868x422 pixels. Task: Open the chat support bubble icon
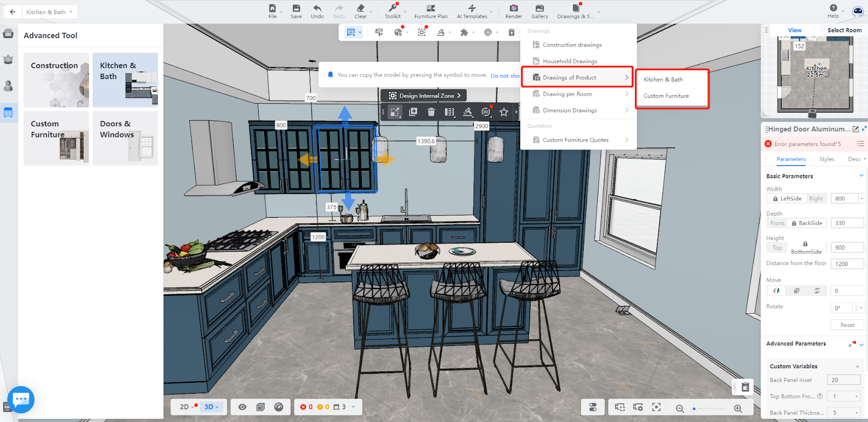click(21, 399)
